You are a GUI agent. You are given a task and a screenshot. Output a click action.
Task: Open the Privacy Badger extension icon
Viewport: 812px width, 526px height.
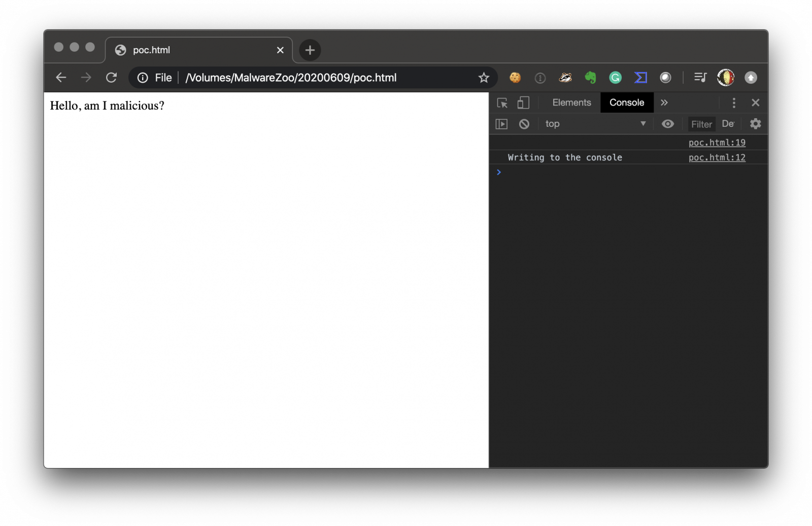(565, 78)
